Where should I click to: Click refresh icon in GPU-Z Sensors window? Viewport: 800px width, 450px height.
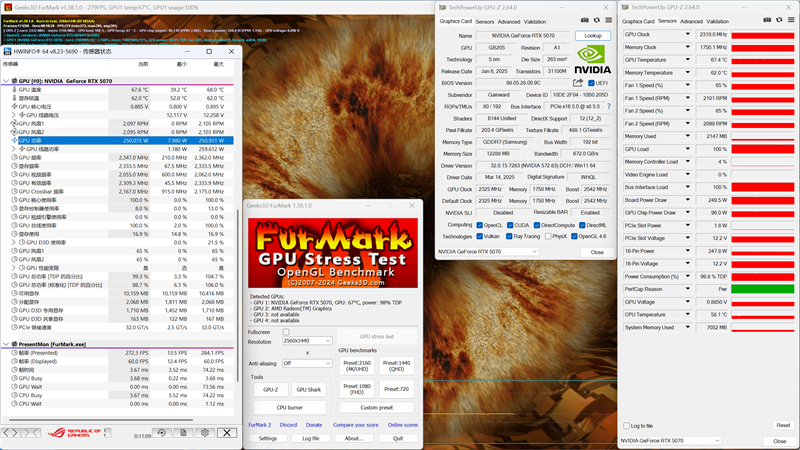779,20
